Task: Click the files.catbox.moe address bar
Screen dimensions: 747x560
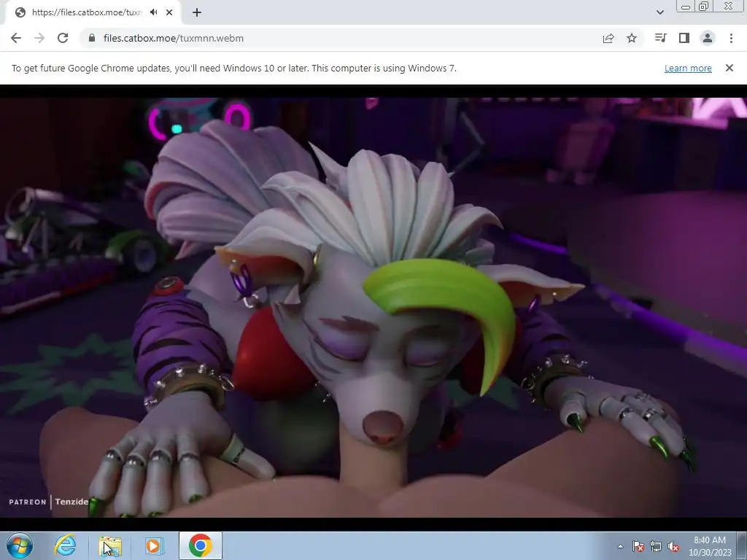Action: point(343,38)
